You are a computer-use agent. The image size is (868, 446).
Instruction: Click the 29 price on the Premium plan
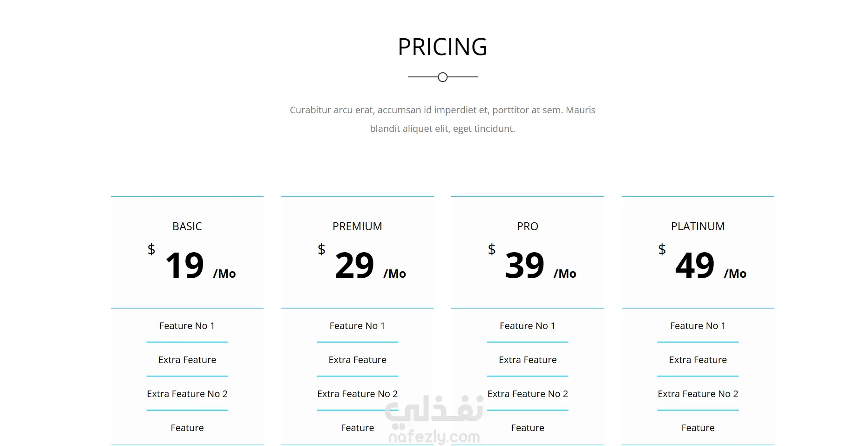pyautogui.click(x=354, y=266)
